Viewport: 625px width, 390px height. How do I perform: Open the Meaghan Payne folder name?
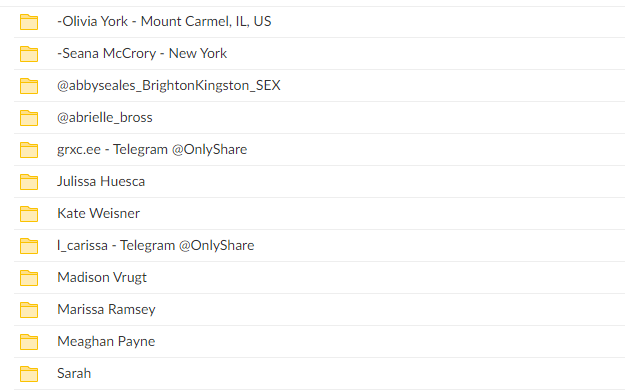point(106,342)
